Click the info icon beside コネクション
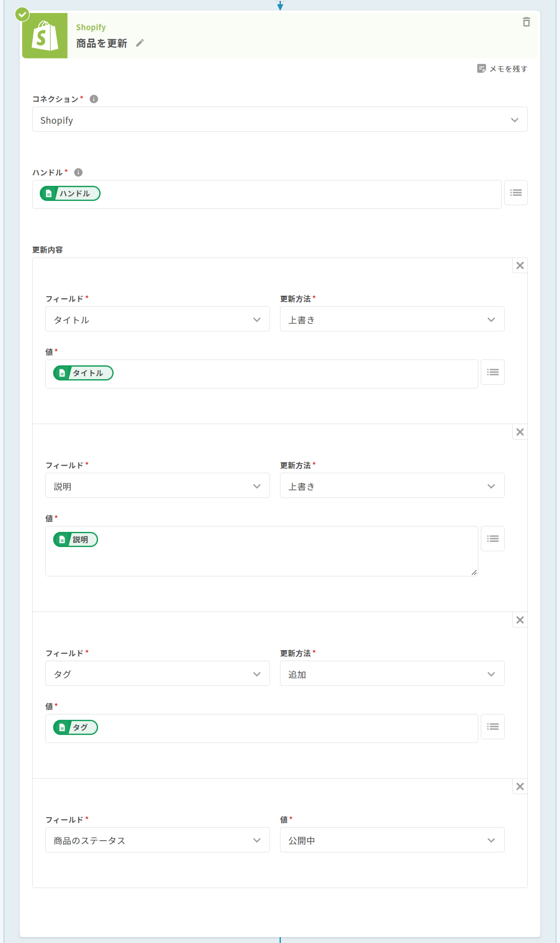This screenshot has width=560, height=943. [x=94, y=99]
